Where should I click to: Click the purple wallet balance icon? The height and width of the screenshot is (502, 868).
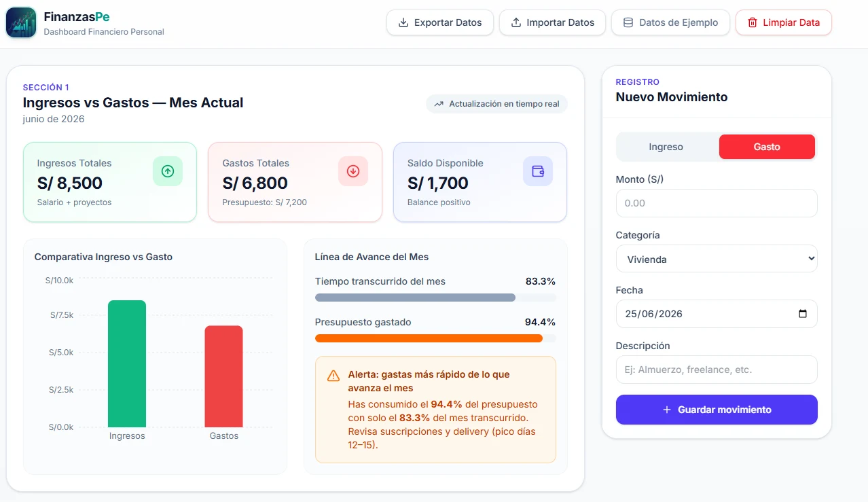[x=538, y=171]
